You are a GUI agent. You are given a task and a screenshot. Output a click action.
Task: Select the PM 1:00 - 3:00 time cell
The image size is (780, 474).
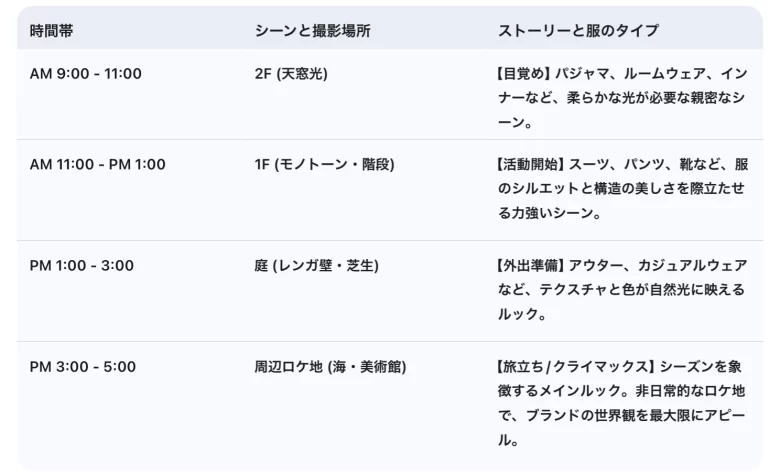click(x=82, y=266)
